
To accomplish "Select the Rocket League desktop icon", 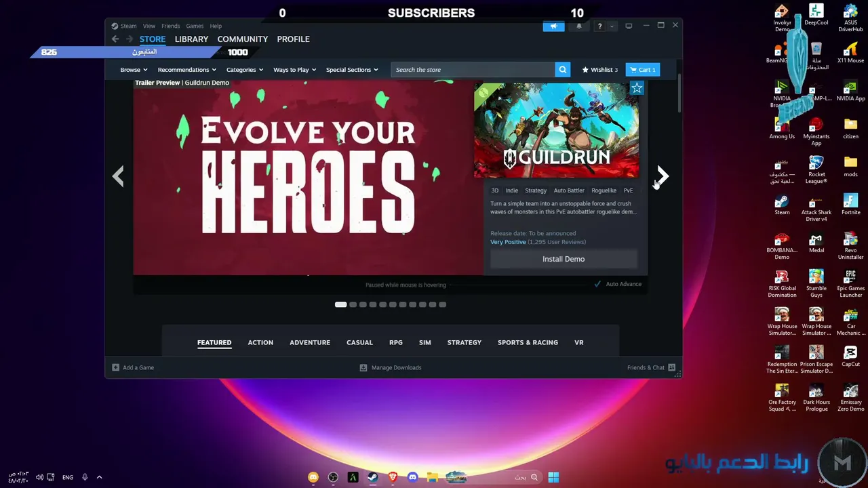I will pyautogui.click(x=816, y=169).
